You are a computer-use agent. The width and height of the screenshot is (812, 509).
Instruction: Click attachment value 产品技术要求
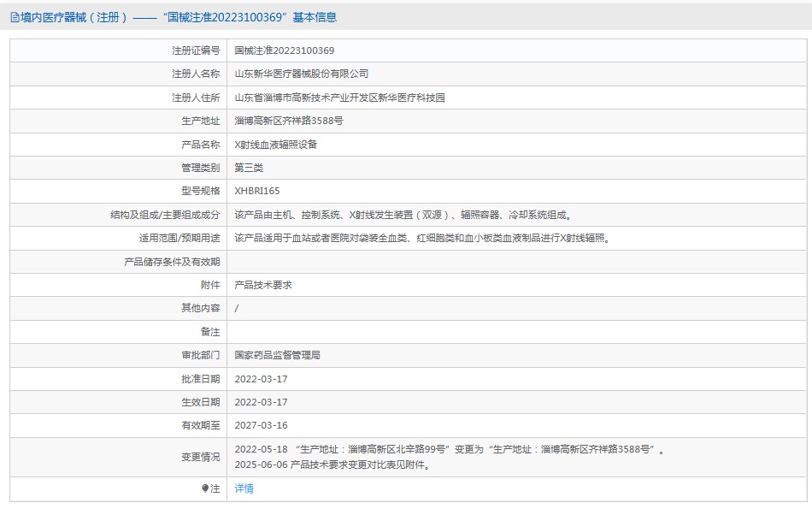point(263,285)
